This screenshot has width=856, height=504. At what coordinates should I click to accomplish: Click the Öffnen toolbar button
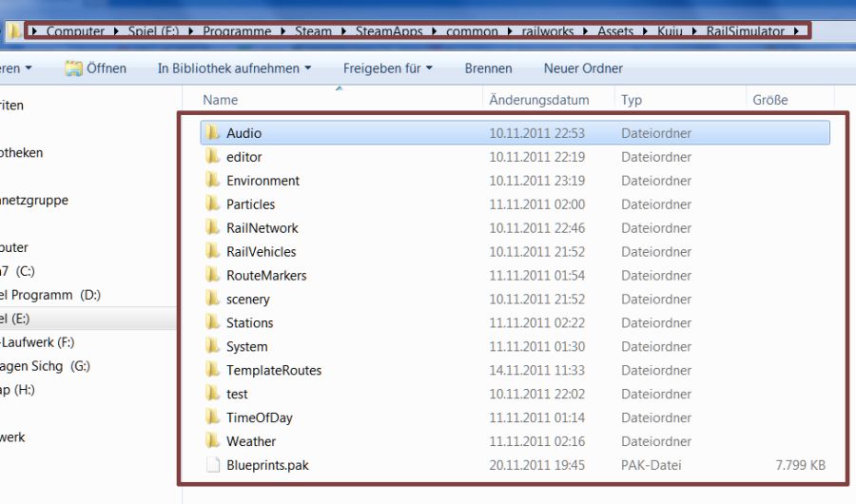[95, 68]
